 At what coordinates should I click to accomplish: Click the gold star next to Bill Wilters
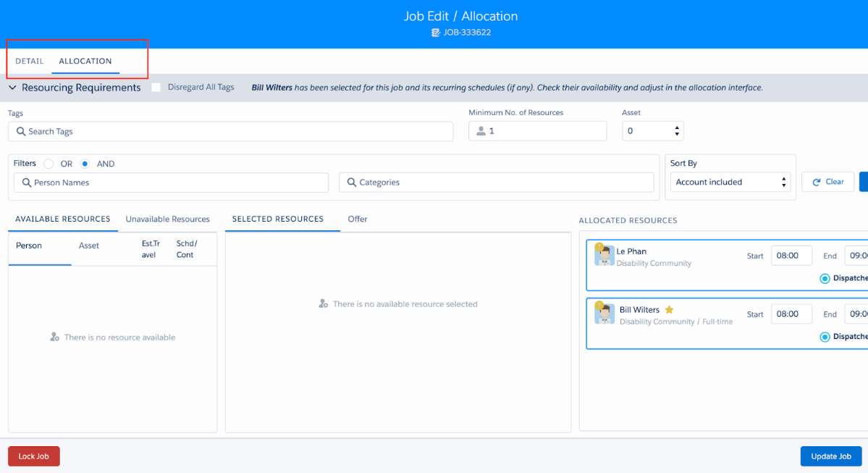click(x=669, y=310)
